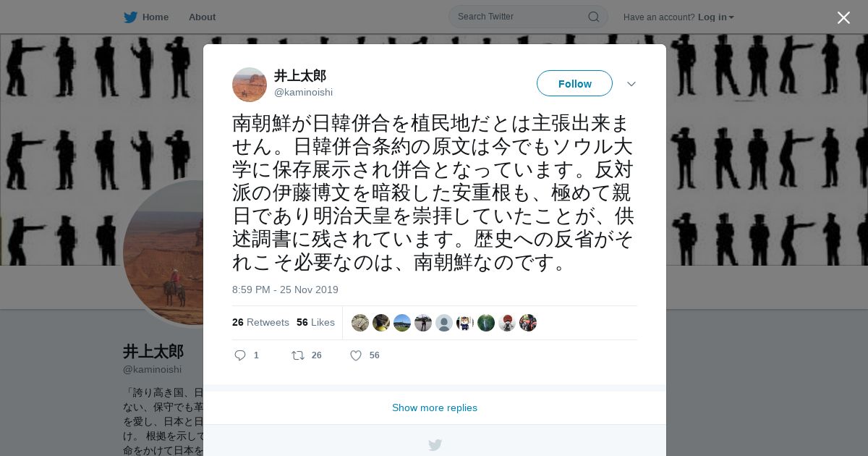Follow the @kaminoishi account
This screenshot has width=868, height=456.
574,84
